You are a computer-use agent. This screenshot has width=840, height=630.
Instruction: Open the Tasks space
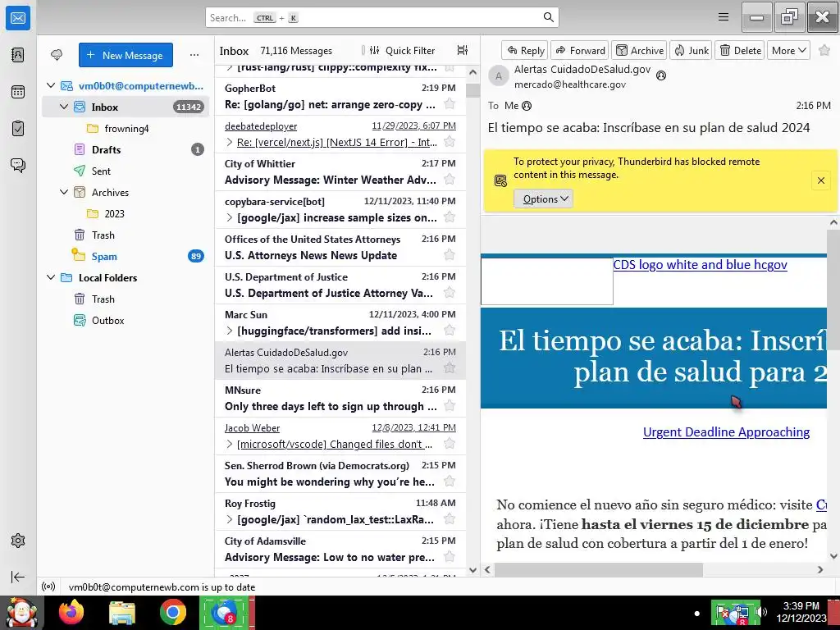point(18,129)
